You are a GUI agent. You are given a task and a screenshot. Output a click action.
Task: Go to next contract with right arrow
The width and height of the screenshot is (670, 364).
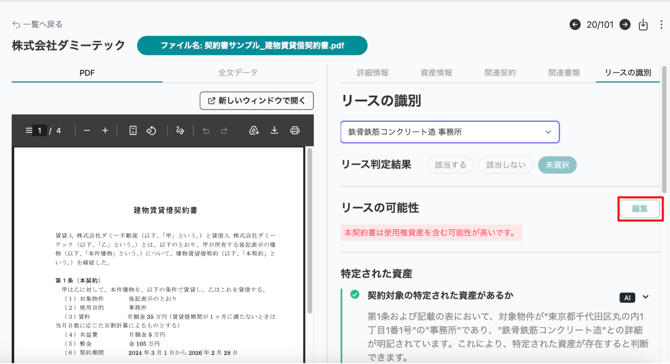(x=625, y=25)
